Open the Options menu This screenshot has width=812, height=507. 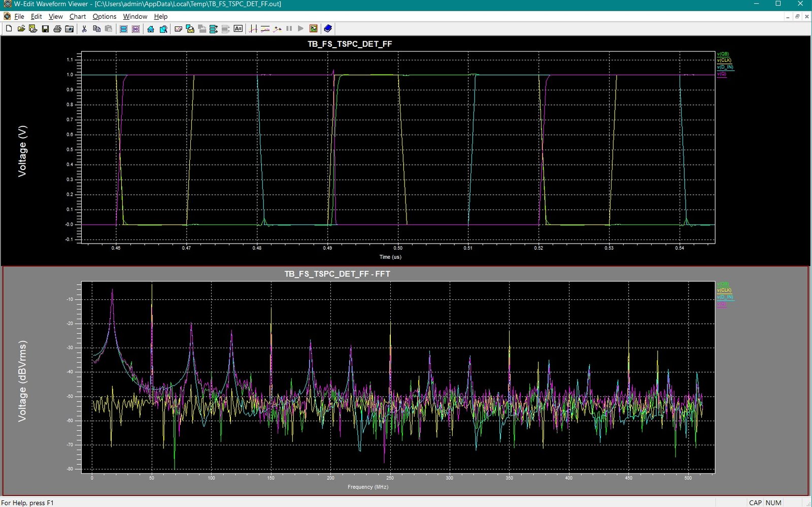[104, 16]
